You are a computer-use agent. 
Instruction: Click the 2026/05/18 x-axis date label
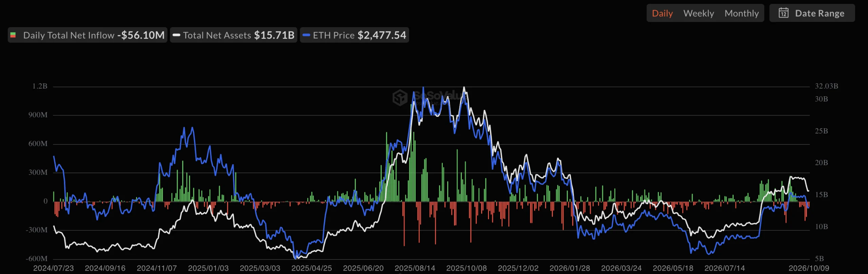click(x=673, y=268)
